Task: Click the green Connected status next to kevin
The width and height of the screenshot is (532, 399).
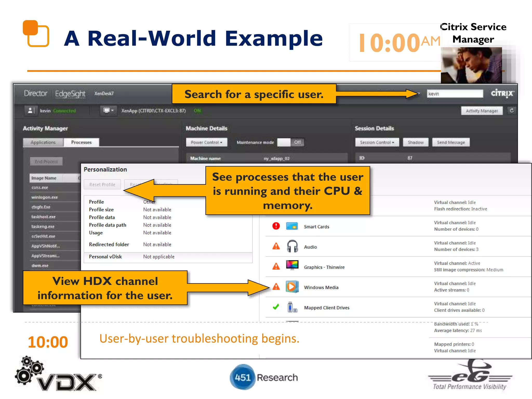Action: (x=64, y=111)
